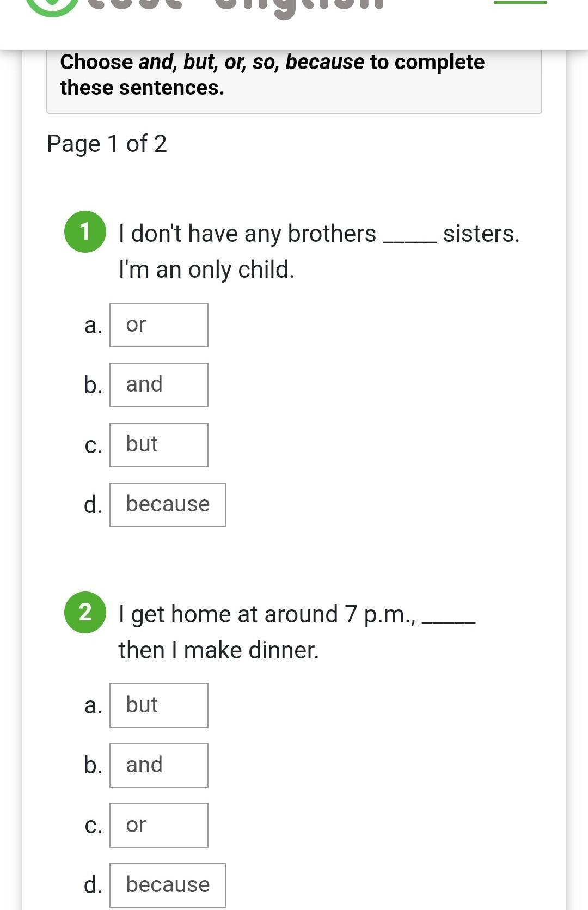Open the green hamburger menu
The image size is (588, 910).
[520, 3]
